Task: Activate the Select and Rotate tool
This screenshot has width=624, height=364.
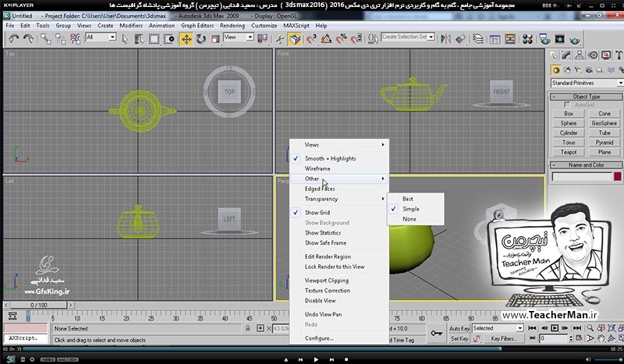Action: (x=200, y=39)
